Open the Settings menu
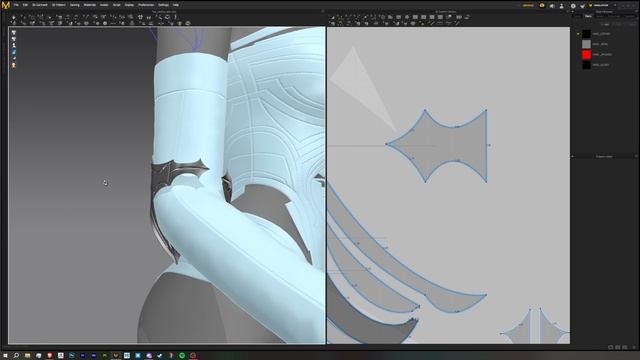Image resolution: width=640 pixels, height=360 pixels. click(x=163, y=5)
